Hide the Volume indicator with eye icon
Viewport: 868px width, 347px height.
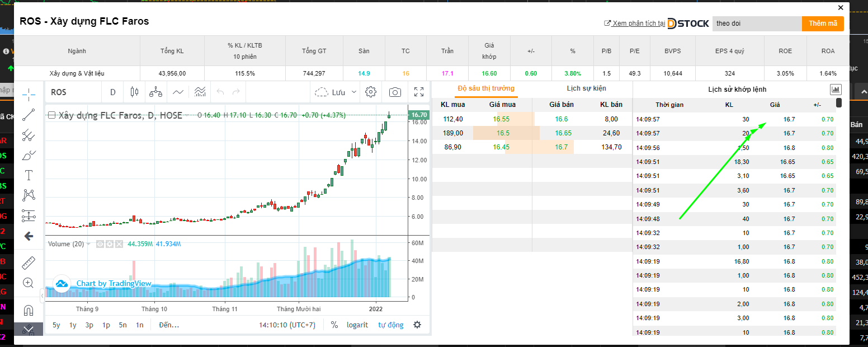pos(100,244)
